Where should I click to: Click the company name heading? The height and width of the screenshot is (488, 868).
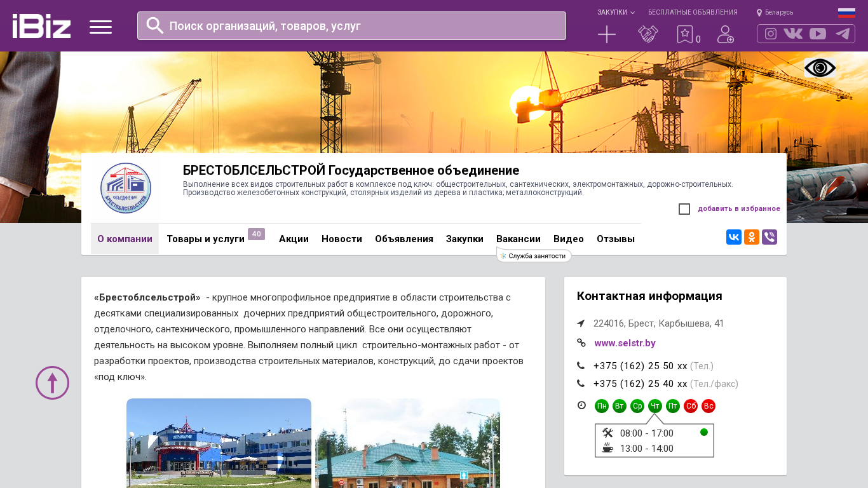pyautogui.click(x=351, y=170)
